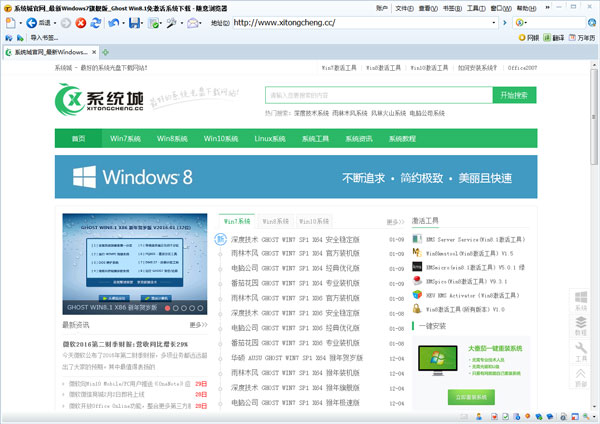Go back with the blue Back arrow
600x424 pixels.
(x=31, y=23)
